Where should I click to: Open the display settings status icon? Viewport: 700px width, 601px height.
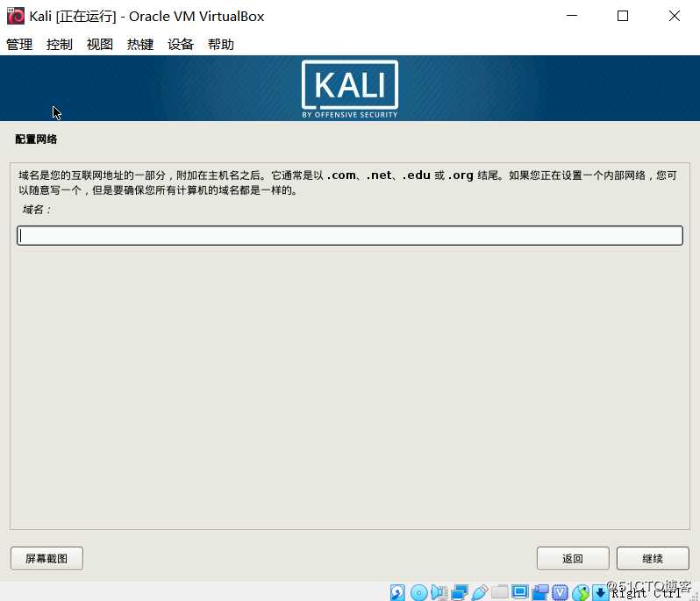520,591
